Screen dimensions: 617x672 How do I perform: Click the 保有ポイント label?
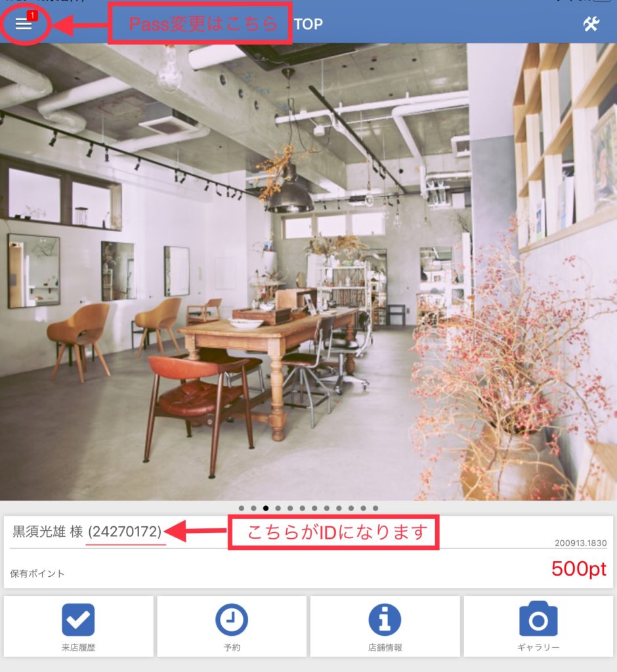coord(37,574)
